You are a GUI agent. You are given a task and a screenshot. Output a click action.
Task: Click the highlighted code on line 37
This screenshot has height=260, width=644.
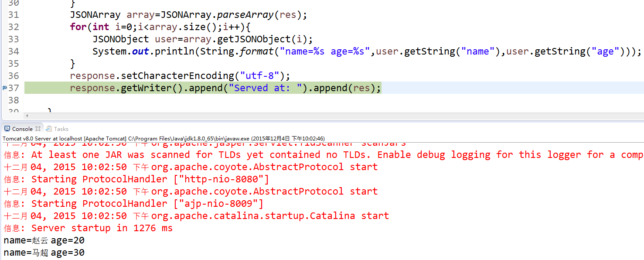[x=218, y=88]
